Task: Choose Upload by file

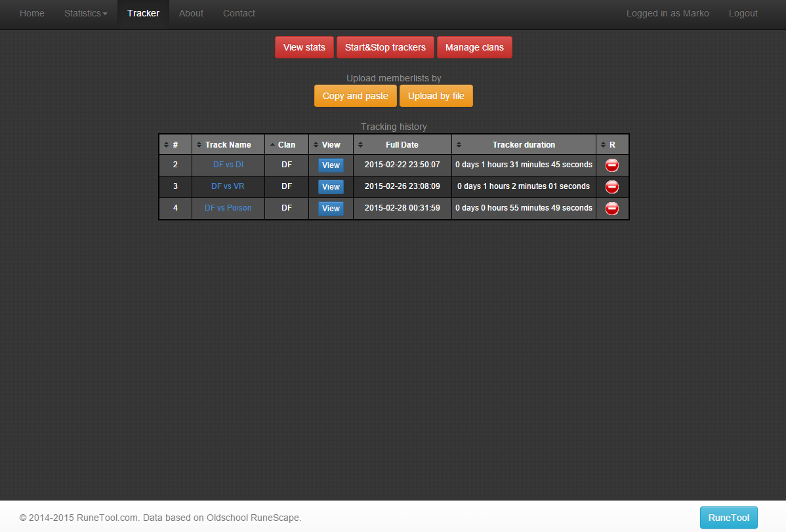Action: tap(436, 96)
